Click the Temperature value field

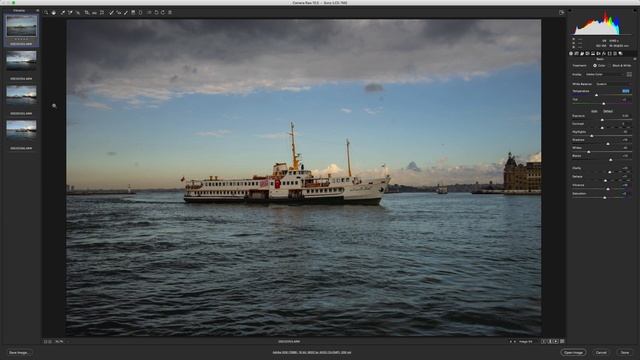point(626,91)
